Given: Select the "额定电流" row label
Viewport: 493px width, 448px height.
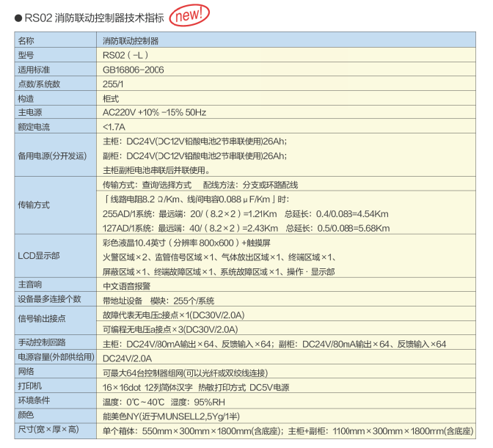Looking at the screenshot, I should [x=34, y=127].
